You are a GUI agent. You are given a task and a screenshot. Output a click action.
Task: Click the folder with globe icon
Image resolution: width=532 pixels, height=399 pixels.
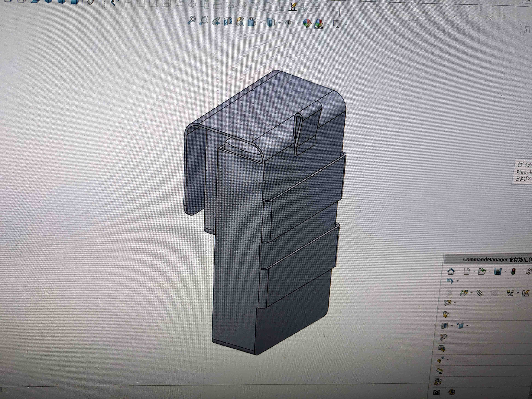(464, 293)
